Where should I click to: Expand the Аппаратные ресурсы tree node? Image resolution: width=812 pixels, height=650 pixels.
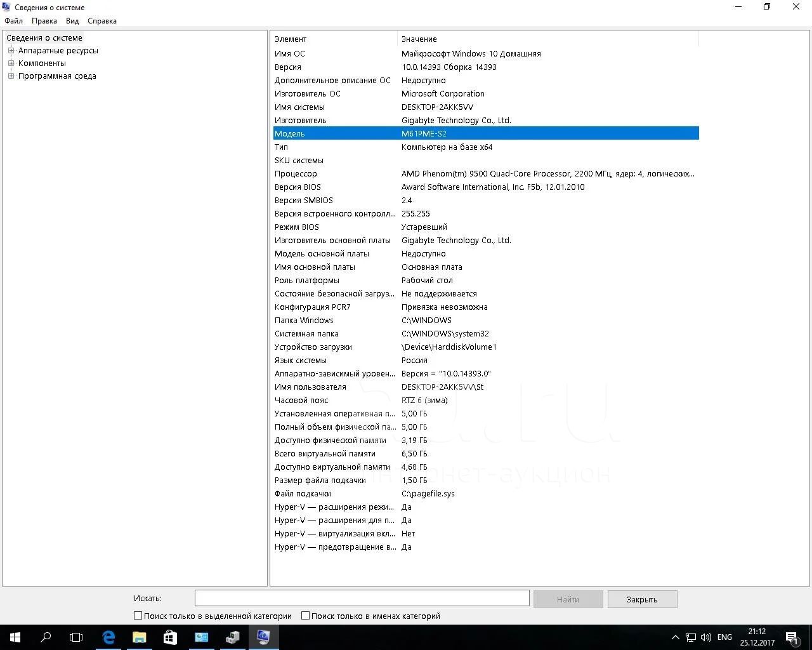tap(11, 51)
